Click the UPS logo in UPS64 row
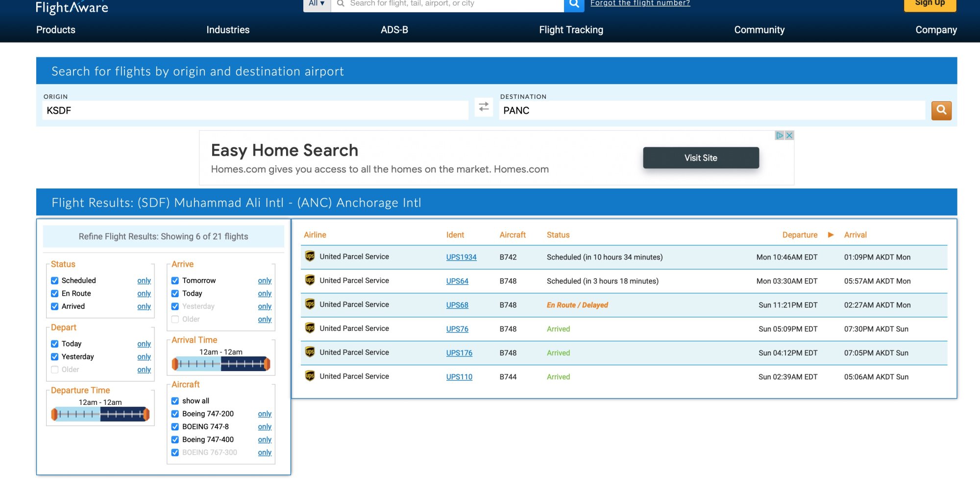This screenshot has height=493, width=980. click(x=310, y=280)
